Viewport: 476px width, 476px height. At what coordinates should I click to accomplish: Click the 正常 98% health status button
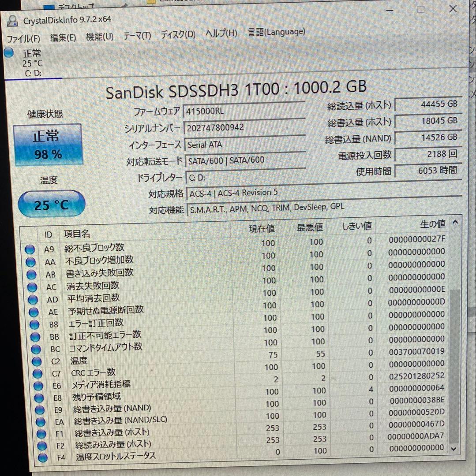(x=48, y=145)
